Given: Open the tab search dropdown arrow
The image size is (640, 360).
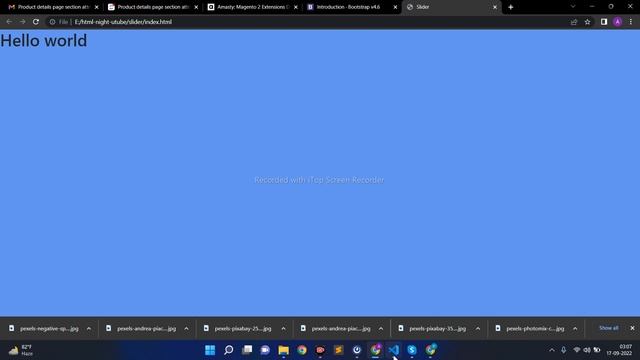Looking at the screenshot, I should [573, 7].
